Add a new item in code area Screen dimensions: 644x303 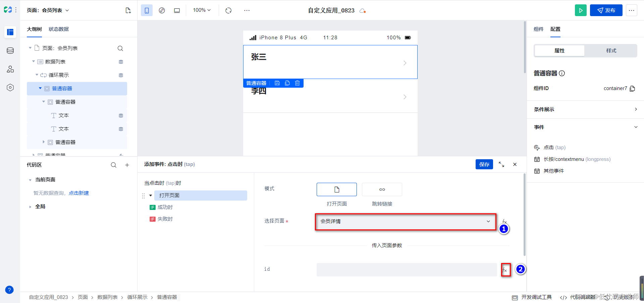[x=127, y=165]
